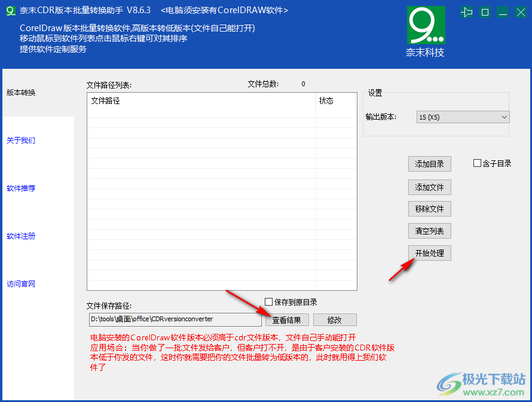Enable 保存到原目录 checkbox
The image size is (532, 402).
point(268,302)
